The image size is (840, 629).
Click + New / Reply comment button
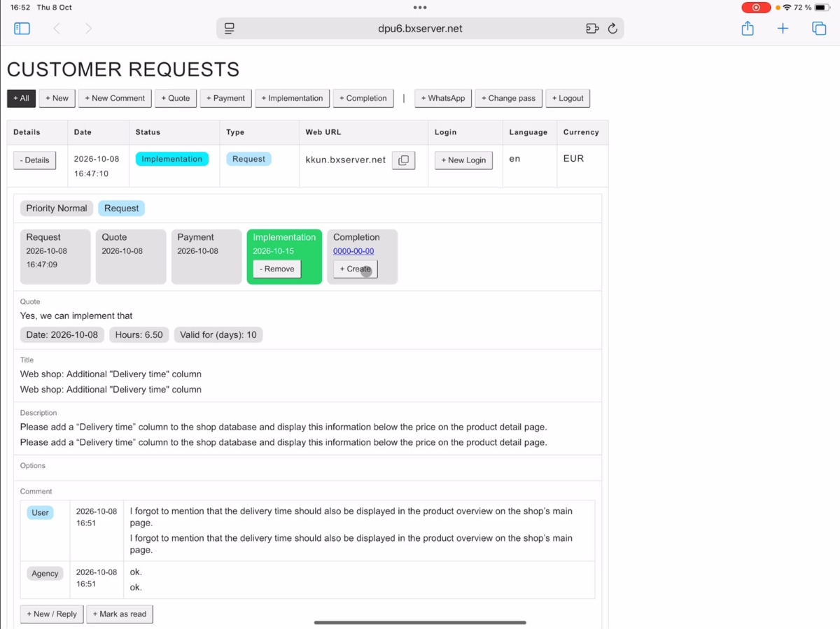[x=52, y=614]
